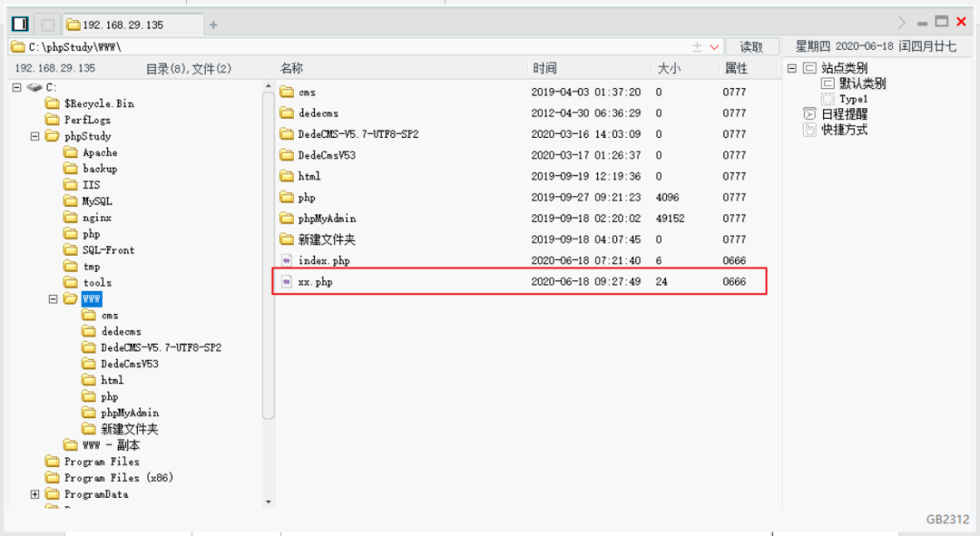Click 新建文件夹 folder icon in file list
The image size is (980, 536).
(x=287, y=239)
